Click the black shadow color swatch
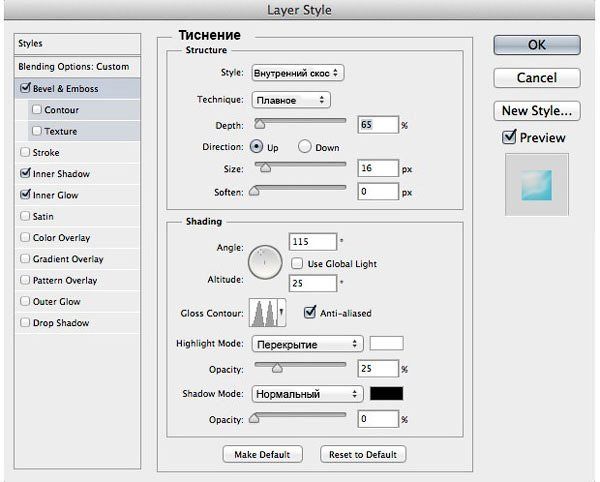The width and height of the screenshot is (600, 482). tap(386, 394)
